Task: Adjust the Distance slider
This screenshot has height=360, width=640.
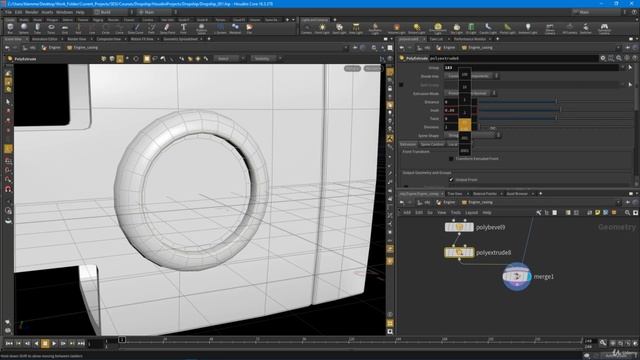Action: click(x=557, y=102)
